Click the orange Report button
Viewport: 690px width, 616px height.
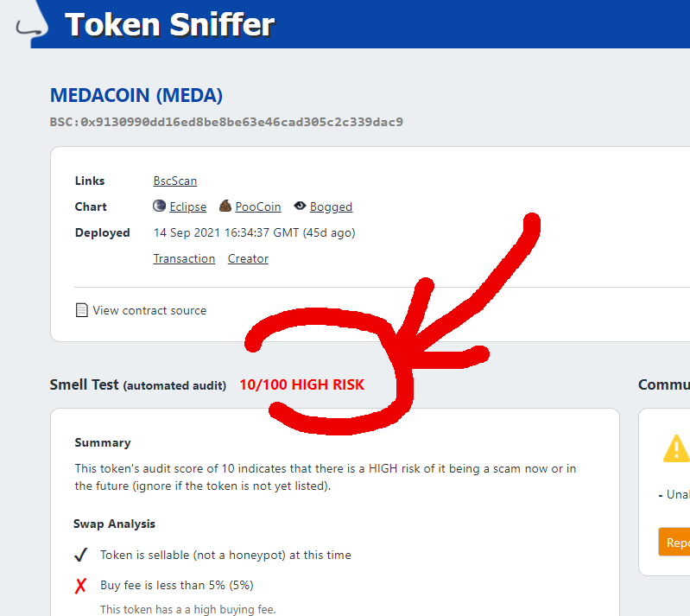674,542
